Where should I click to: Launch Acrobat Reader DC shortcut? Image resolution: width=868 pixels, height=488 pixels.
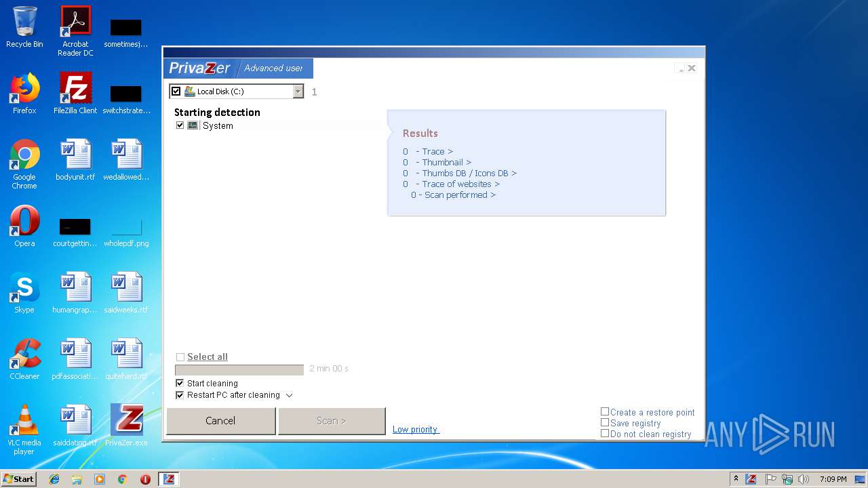pos(75,31)
